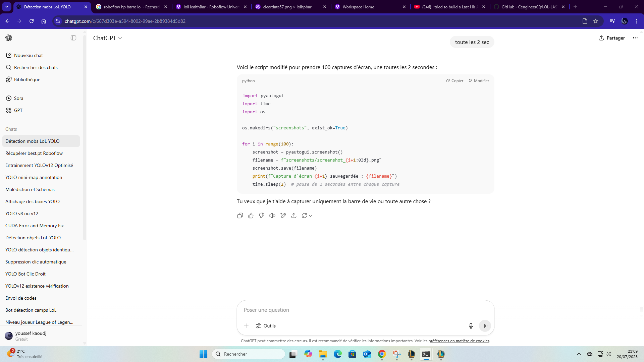Open the Windows Start menu
Screen dimensions: 644x362
(x=203, y=354)
